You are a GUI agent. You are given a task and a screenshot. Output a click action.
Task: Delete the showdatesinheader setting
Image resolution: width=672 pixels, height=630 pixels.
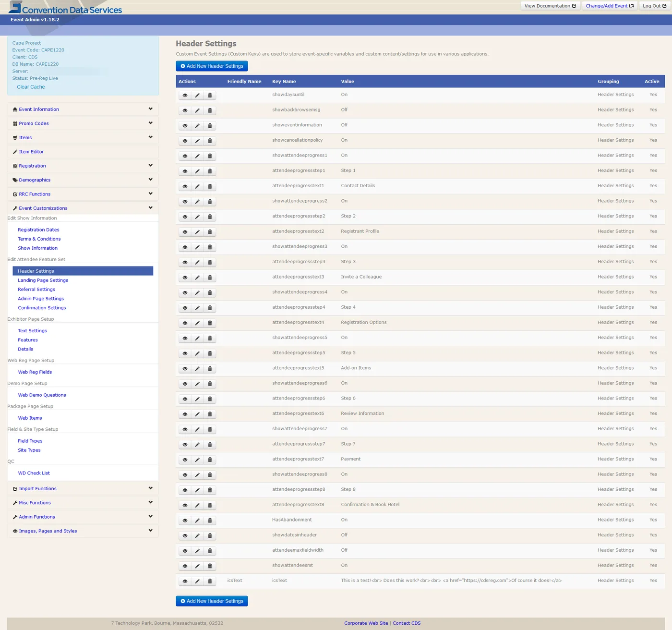pos(210,536)
